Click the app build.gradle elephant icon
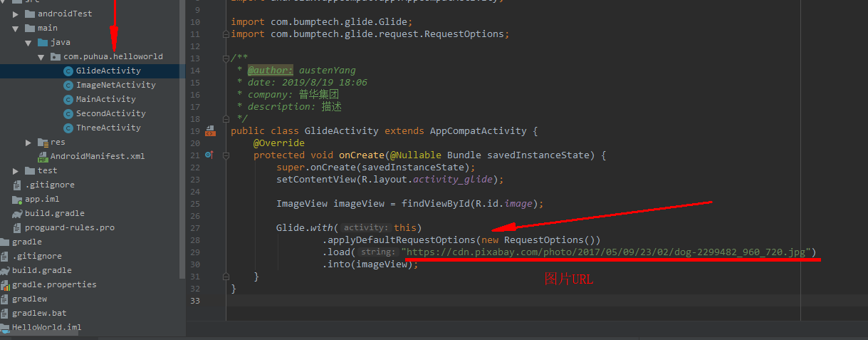Viewport: 868px width, 340px height. click(x=17, y=213)
